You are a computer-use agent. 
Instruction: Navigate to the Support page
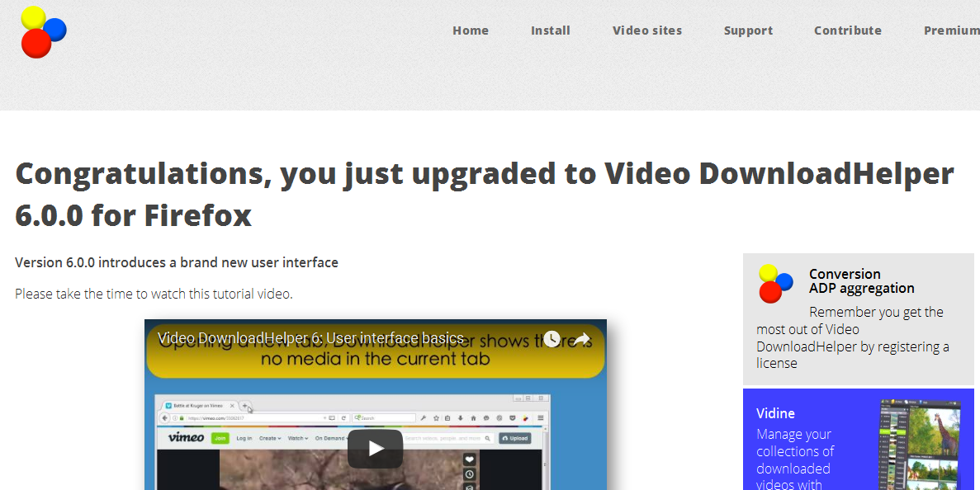(x=748, y=31)
